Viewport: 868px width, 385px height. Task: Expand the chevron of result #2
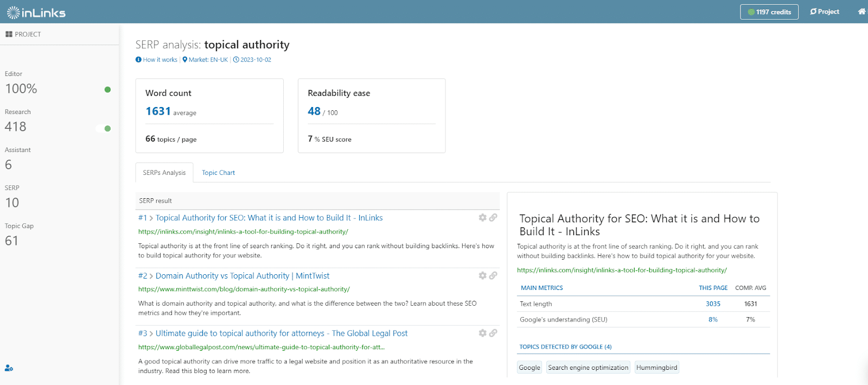(x=151, y=276)
